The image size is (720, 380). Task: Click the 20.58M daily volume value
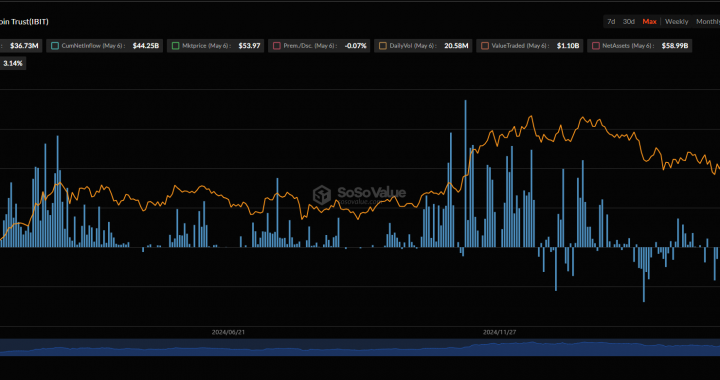[456, 46]
